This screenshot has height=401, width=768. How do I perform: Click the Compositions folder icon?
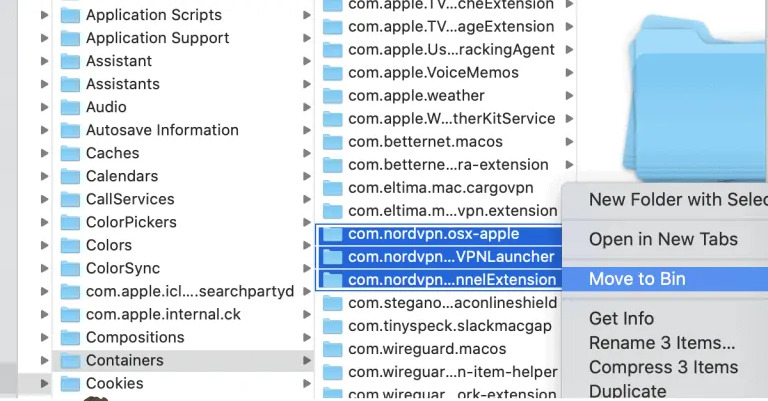(70, 337)
